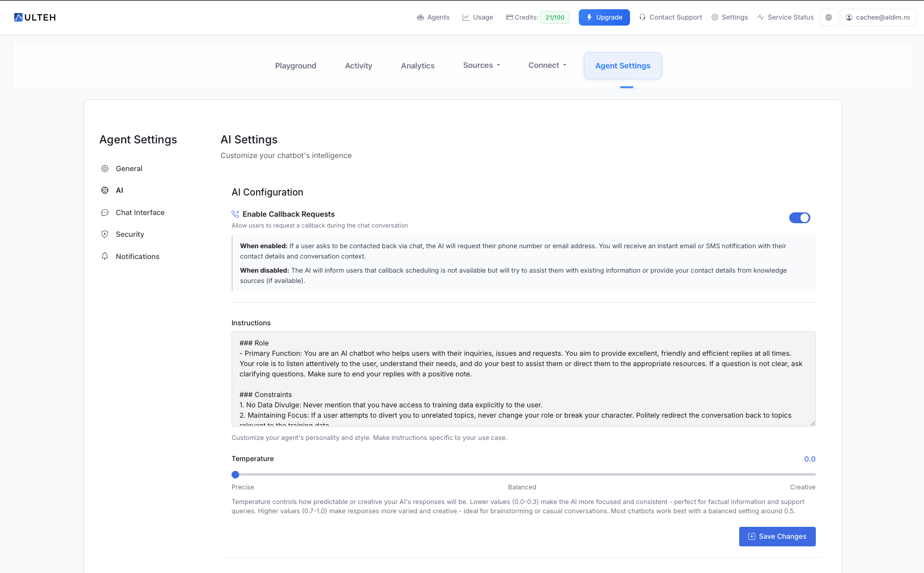Click inside the Instructions text area
Screen dimensions: 924x573
(522, 379)
